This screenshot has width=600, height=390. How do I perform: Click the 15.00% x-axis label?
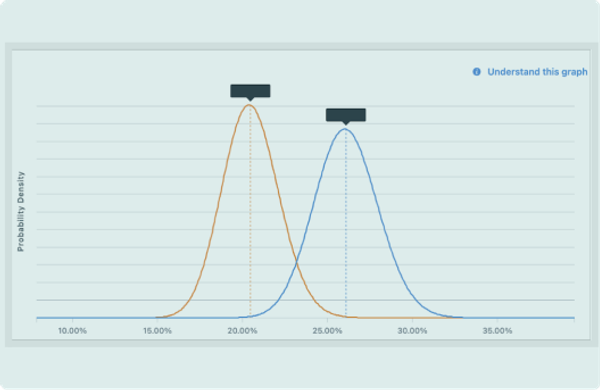pyautogui.click(x=157, y=331)
